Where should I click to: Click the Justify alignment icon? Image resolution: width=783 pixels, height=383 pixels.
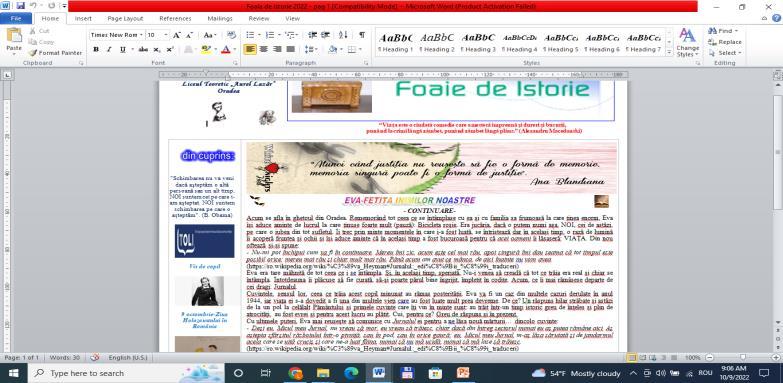pyautogui.click(x=291, y=49)
